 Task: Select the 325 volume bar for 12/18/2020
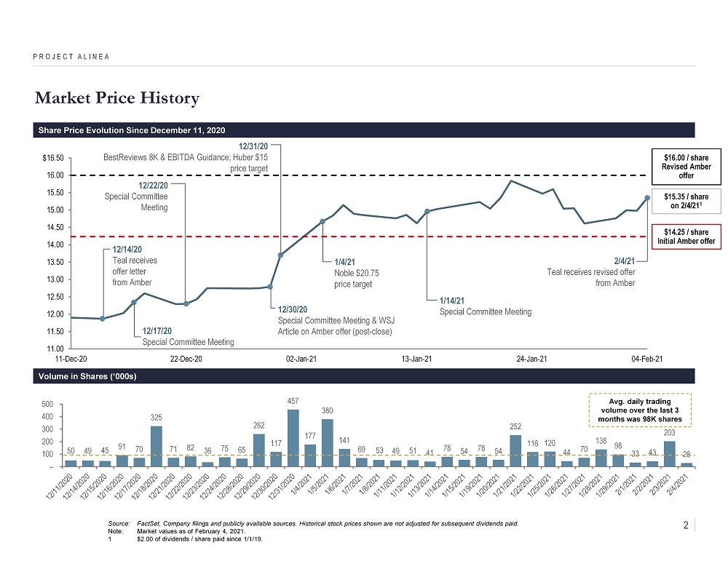pyautogui.click(x=157, y=446)
